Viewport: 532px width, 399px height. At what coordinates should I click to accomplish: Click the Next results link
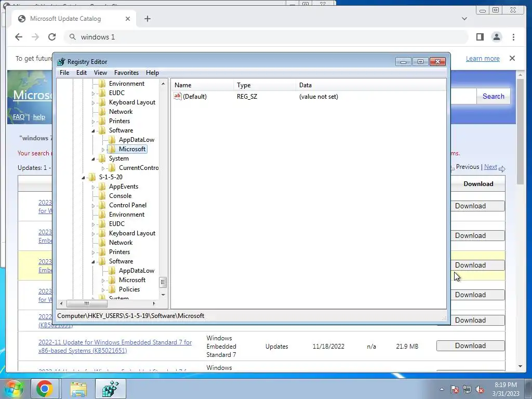(490, 167)
